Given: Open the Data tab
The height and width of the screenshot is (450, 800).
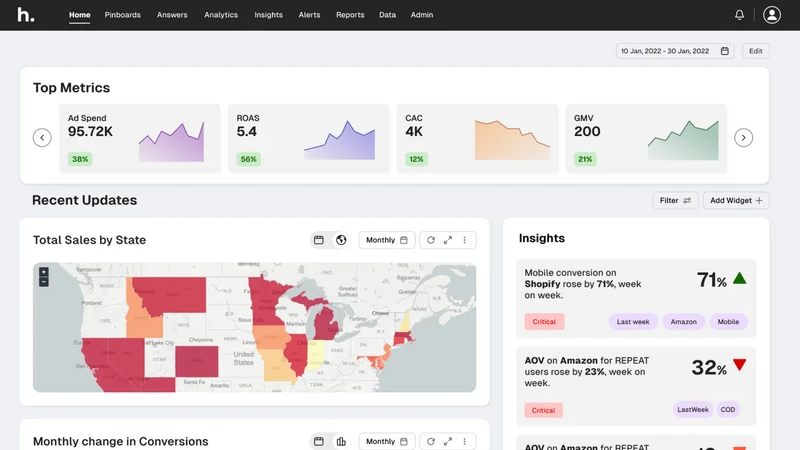Looking at the screenshot, I should (x=387, y=15).
